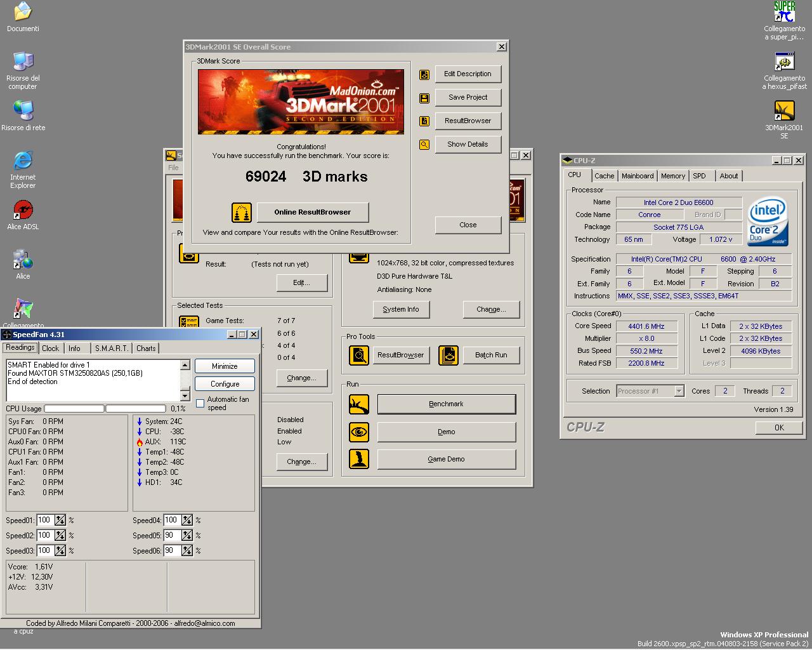Click the Show Details button
Screen dimensions: 812x650
468,145
